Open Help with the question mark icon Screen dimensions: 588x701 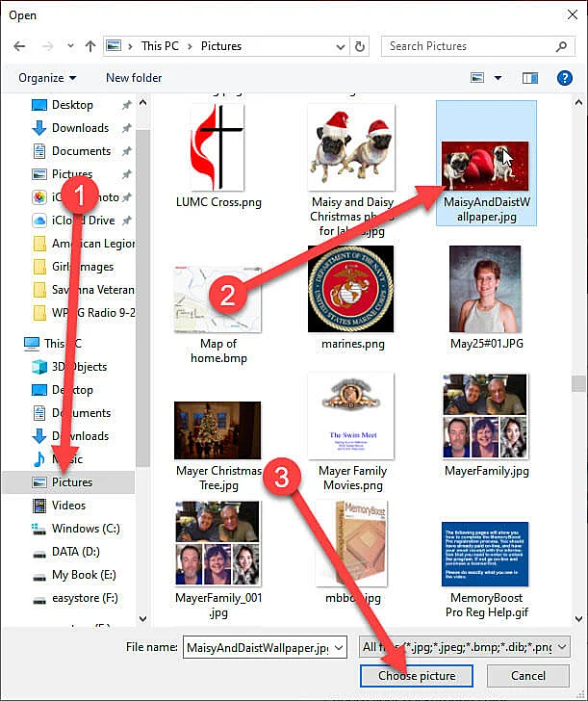click(x=565, y=78)
